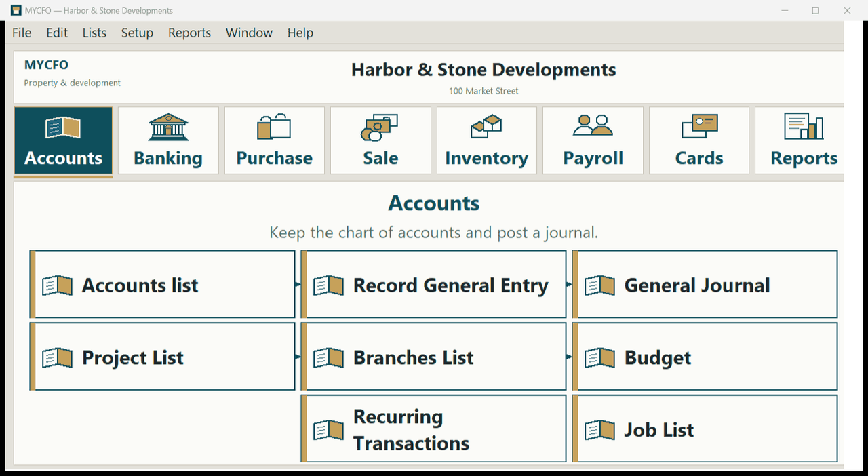Viewport: 868px width, 476px height.
Task: Click the book icon beside General Journal
Action: click(600, 285)
